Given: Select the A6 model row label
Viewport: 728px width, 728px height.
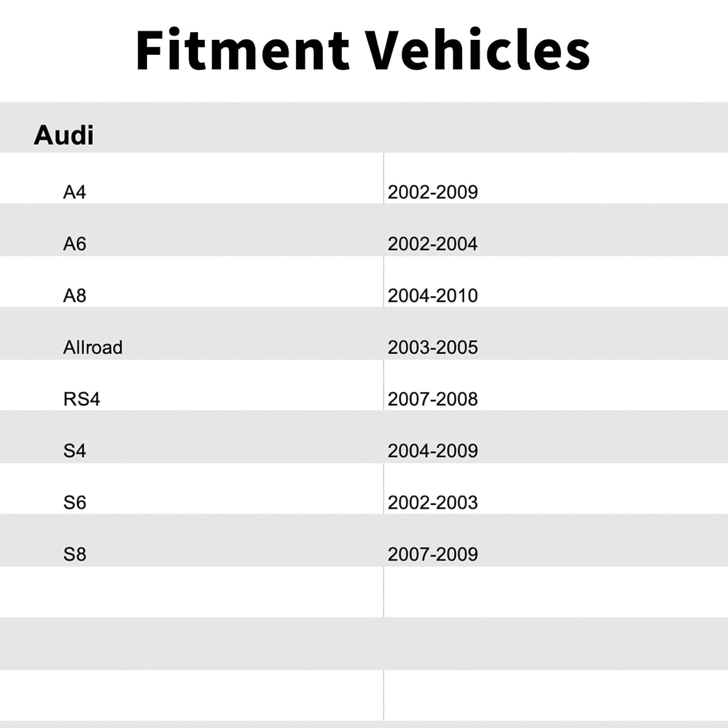Looking at the screenshot, I should [75, 244].
